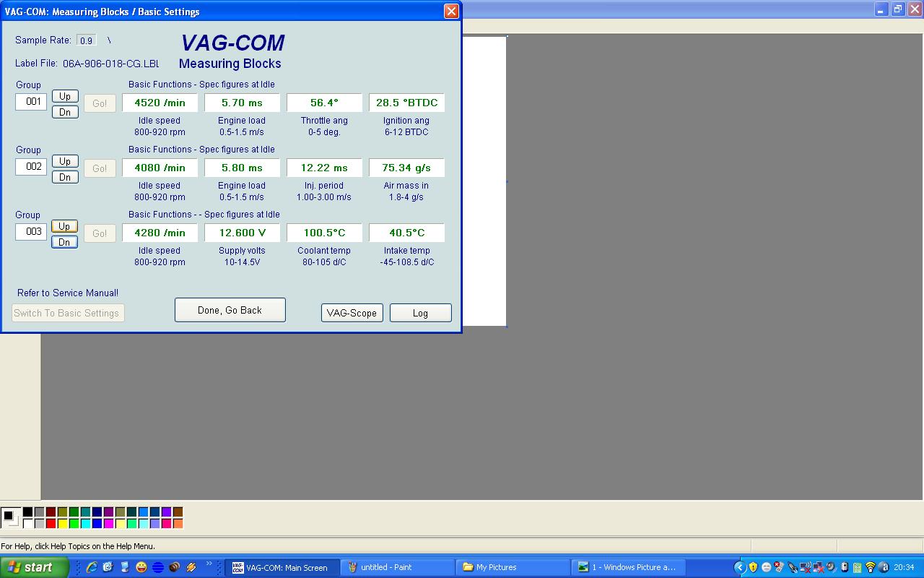The width and height of the screenshot is (924, 578).
Task: Click the yellow security shield tray icon
Action: (x=754, y=567)
